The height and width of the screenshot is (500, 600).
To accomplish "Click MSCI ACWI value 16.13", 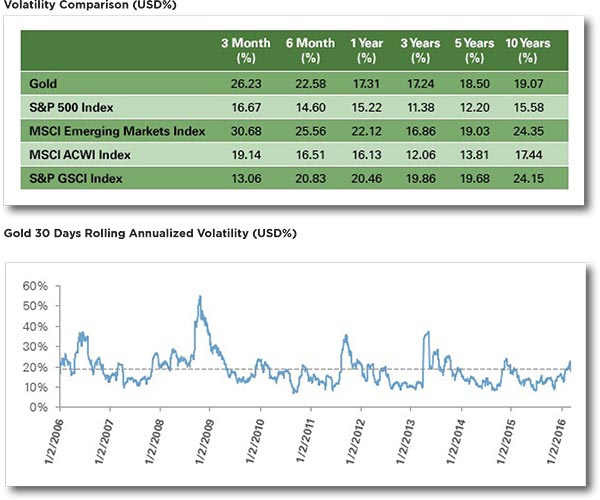I will pos(367,155).
